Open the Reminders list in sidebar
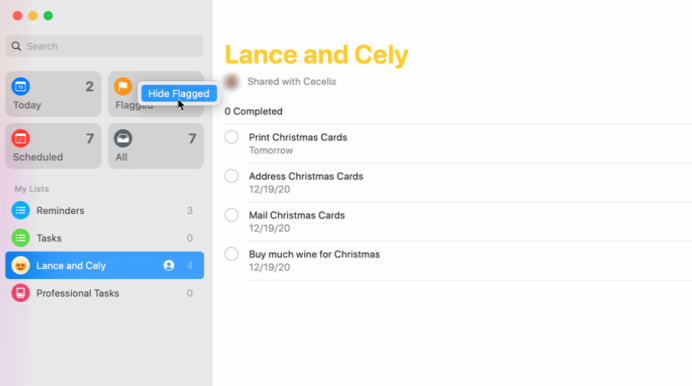Image resolution: width=692 pixels, height=386 pixels. coord(105,210)
